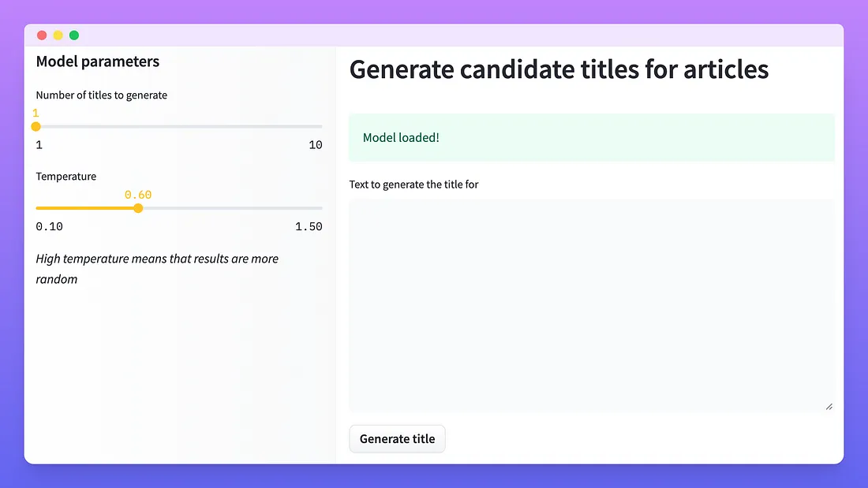Click the text area resize grip
The image size is (868, 488).
pos(829,407)
